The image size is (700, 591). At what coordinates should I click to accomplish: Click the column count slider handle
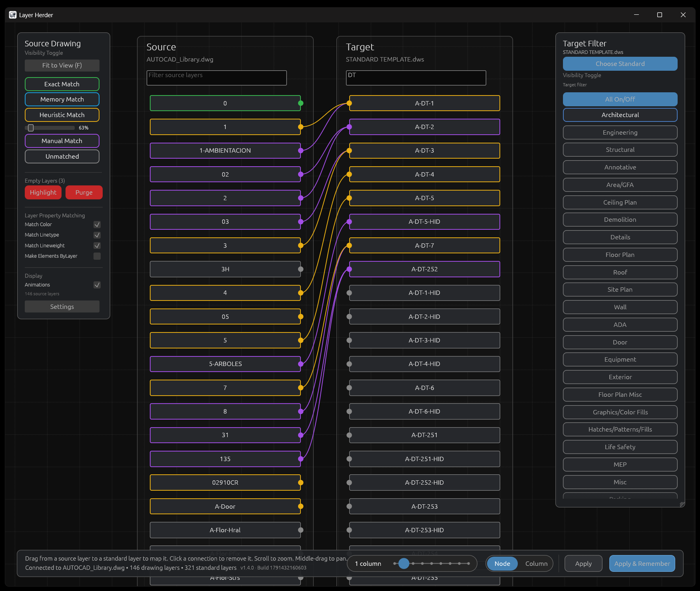404,563
